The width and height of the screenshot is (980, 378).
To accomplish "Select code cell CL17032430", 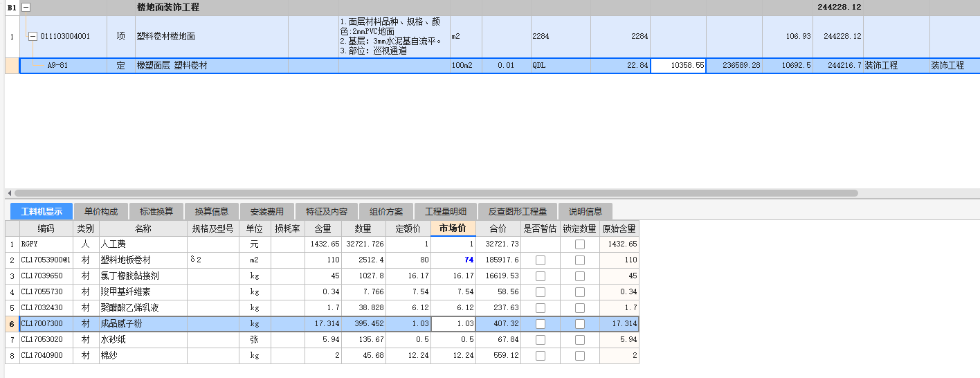I will [x=46, y=307].
